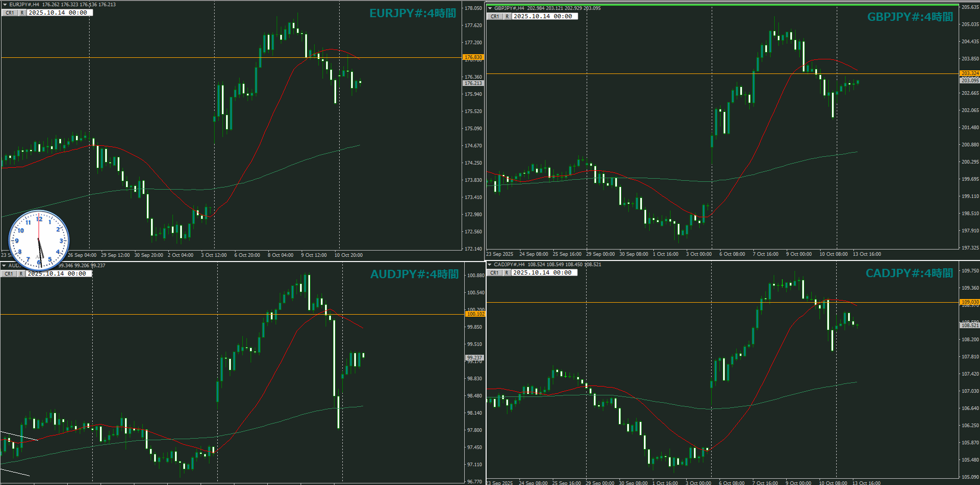Select the orange 176.830 price level label on EURJPY

473,57
